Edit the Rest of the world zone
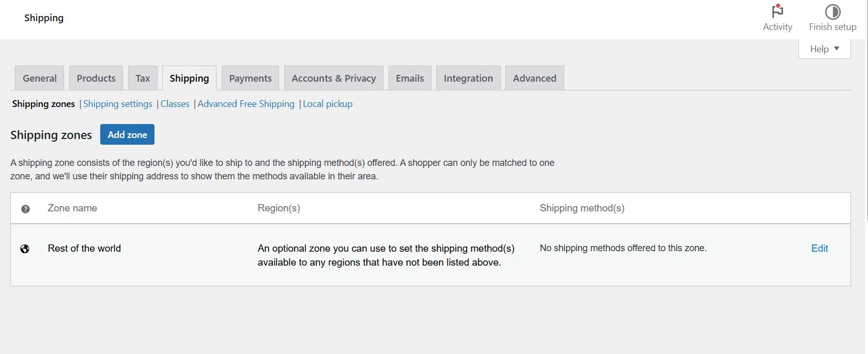This screenshot has height=354, width=868. [819, 248]
